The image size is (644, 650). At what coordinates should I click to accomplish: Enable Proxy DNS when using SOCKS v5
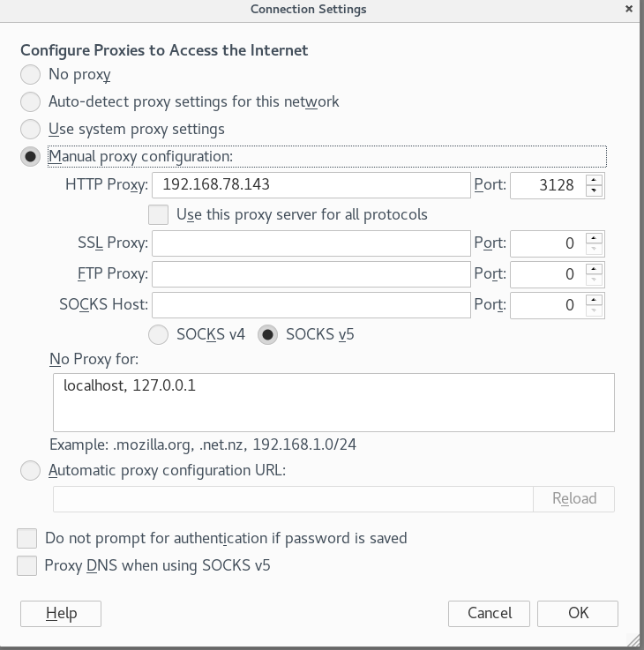[x=27, y=566]
